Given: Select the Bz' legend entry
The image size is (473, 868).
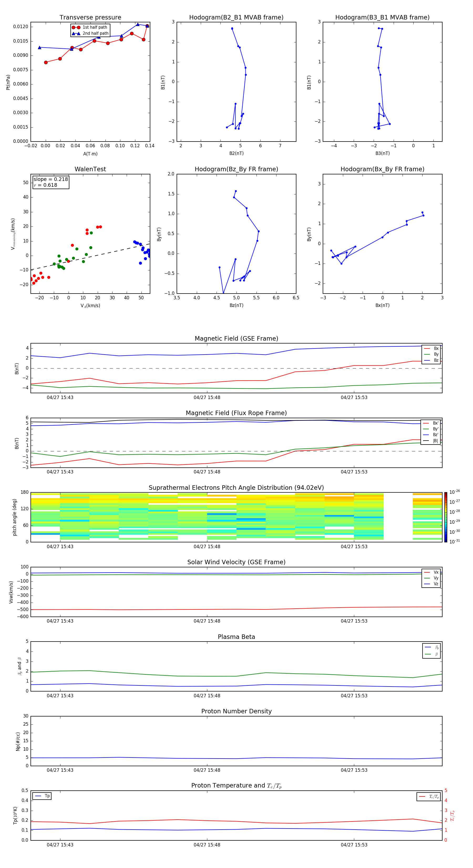Looking at the screenshot, I should pyautogui.click(x=431, y=435).
